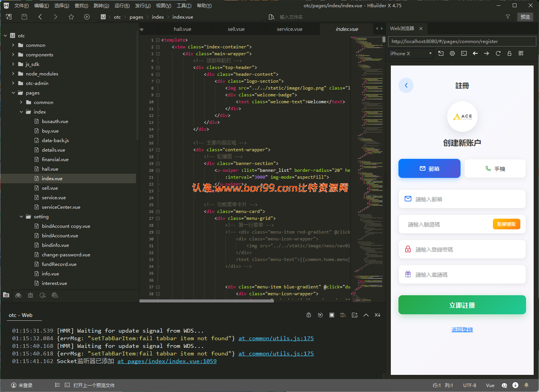Expand the node_modules folder
This screenshot has width=539, height=392.
[13, 74]
